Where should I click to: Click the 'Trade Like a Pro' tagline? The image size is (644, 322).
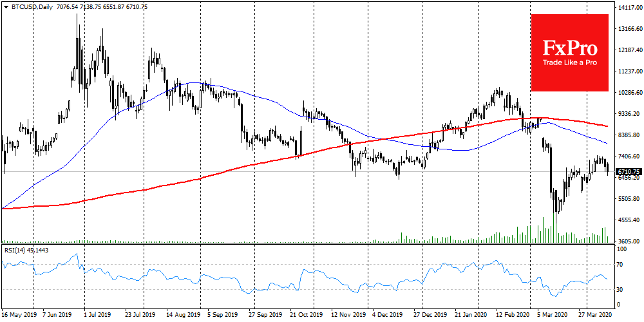click(x=569, y=62)
